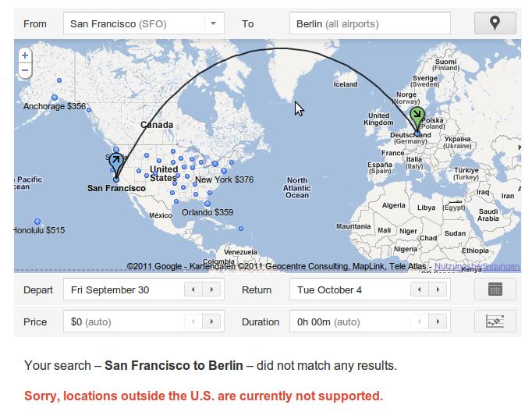Image resolution: width=532 pixels, height=412 pixels.
Task: Open the Nutzungsbedingungen link
Action: 477,266
